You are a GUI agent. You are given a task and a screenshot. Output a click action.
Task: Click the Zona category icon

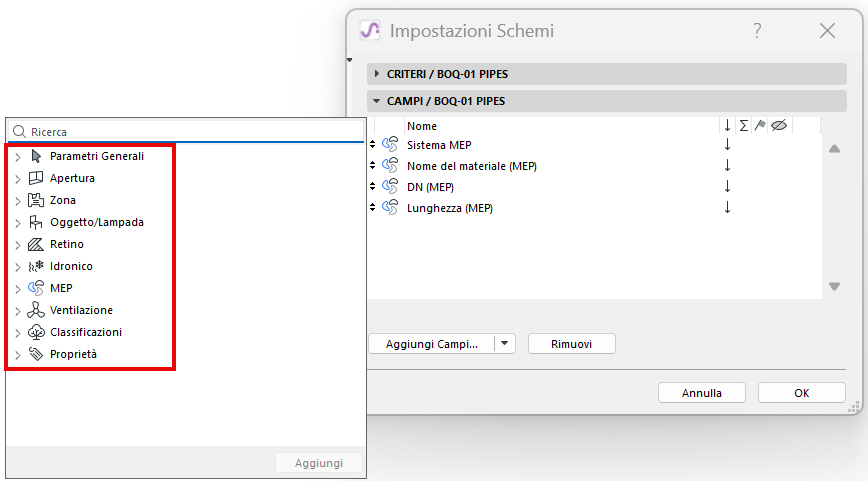tap(36, 200)
